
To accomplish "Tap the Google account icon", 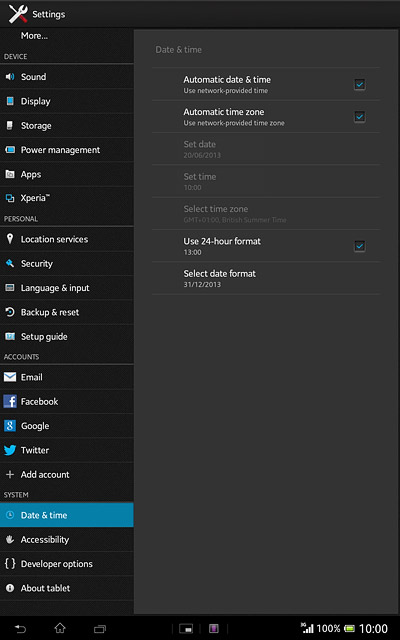I will (10, 426).
